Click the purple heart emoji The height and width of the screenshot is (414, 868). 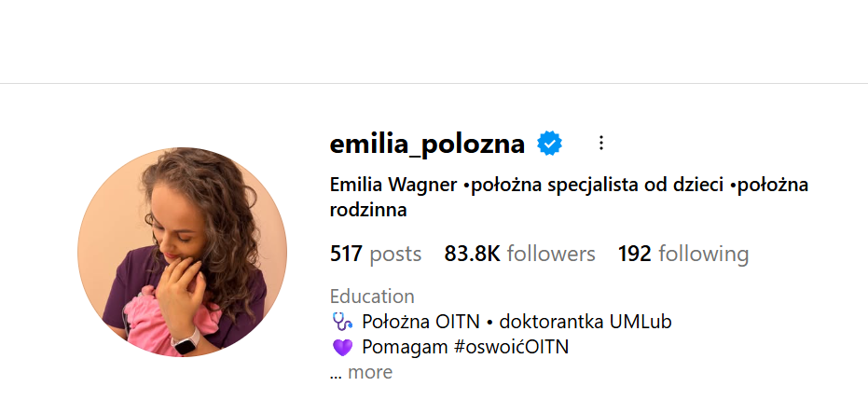pyautogui.click(x=342, y=348)
